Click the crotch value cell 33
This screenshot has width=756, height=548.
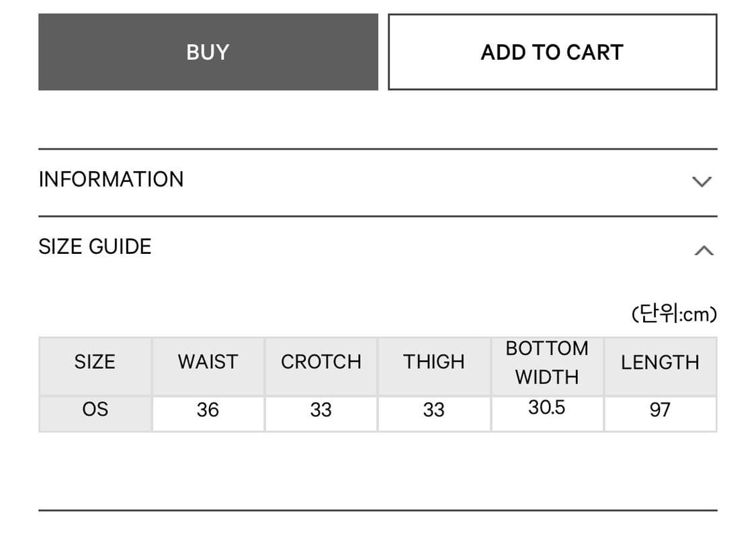click(321, 414)
